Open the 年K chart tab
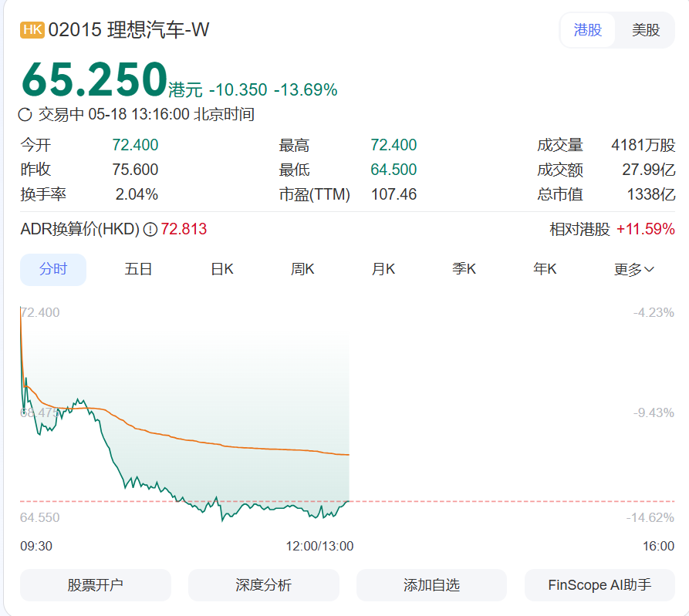689x616 pixels. click(x=545, y=269)
